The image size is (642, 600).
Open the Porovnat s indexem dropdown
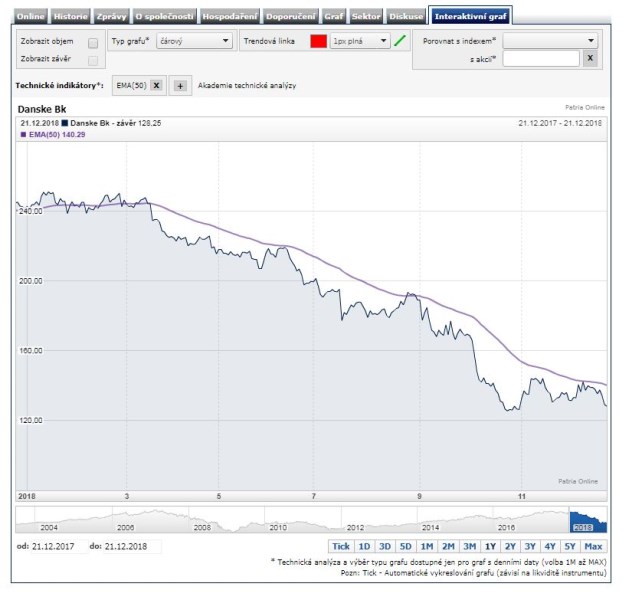coord(550,41)
